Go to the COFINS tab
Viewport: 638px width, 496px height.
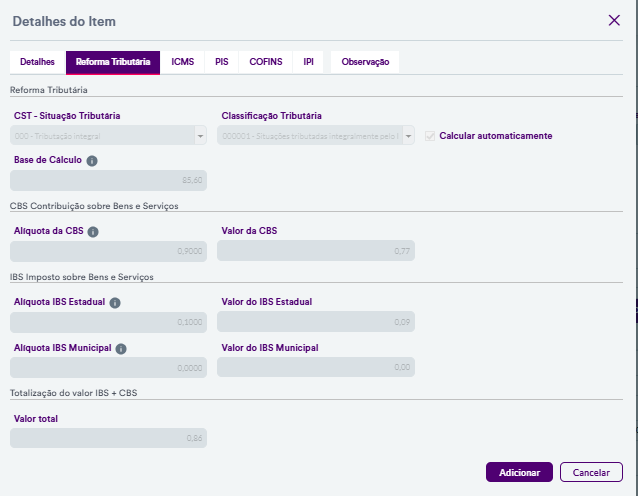tap(265, 62)
